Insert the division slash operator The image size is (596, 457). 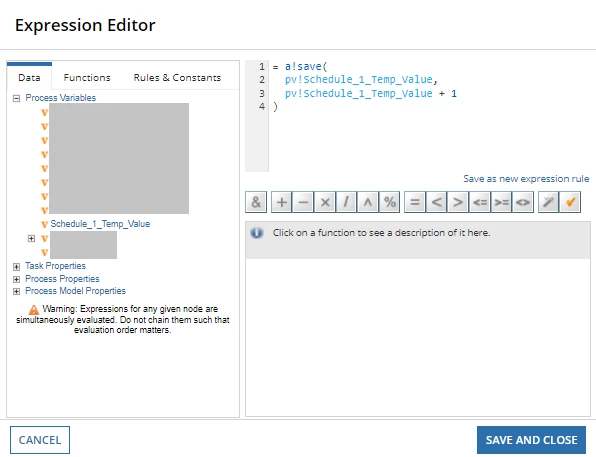pos(346,202)
